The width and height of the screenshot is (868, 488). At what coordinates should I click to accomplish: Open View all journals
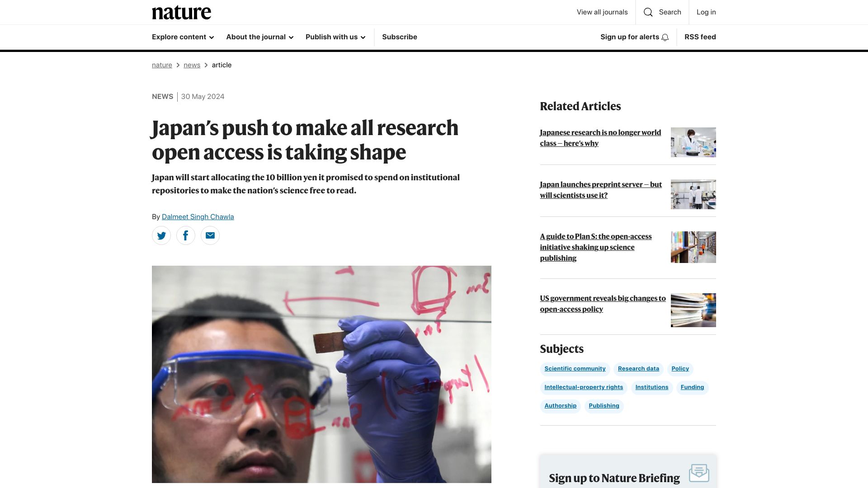point(602,12)
